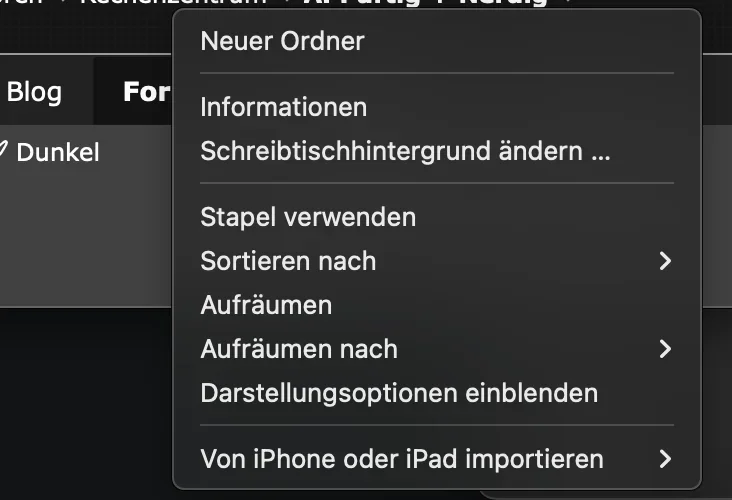Open the bold AI Artig + Nerdig breadcrumb
This screenshot has width=732, height=500.
425,2
